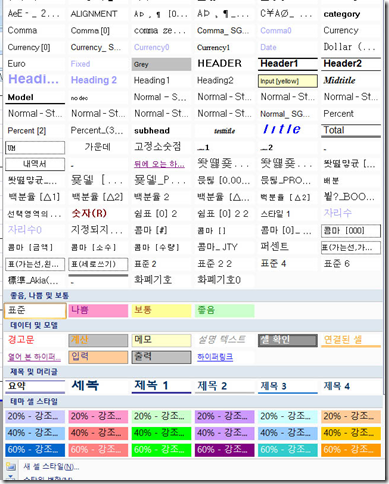Choose the 고정소숫점 style

pyautogui.click(x=161, y=147)
